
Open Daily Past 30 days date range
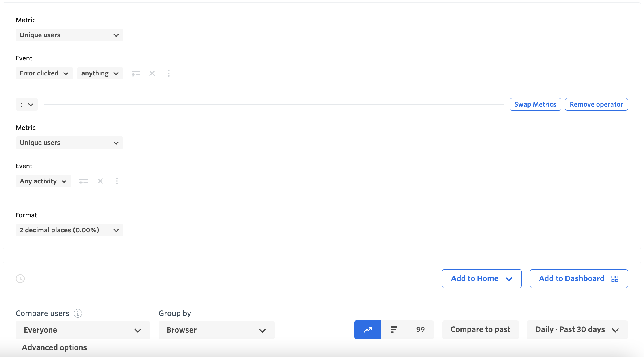point(577,330)
